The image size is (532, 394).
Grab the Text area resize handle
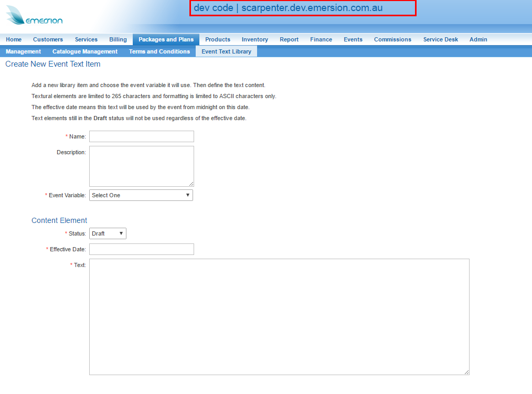(x=466, y=372)
